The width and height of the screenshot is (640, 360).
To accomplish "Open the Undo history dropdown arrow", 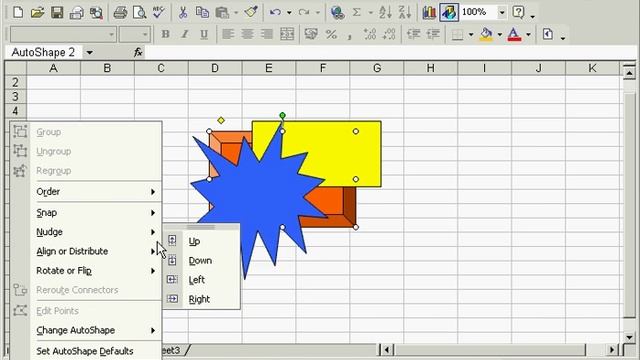I will tap(289, 13).
